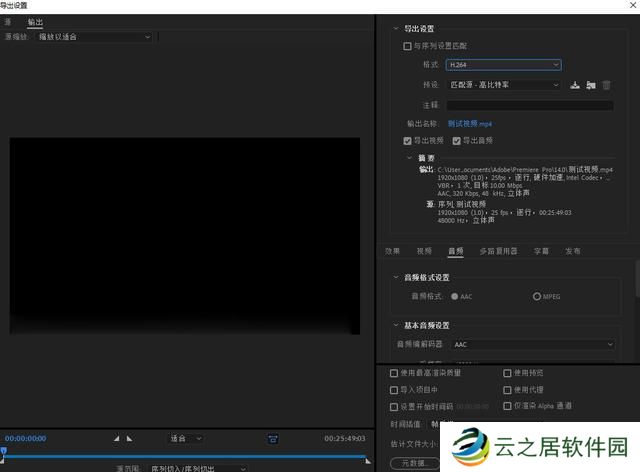
Task: Click the blue playhead on the timeline
Action: coord(4,451)
